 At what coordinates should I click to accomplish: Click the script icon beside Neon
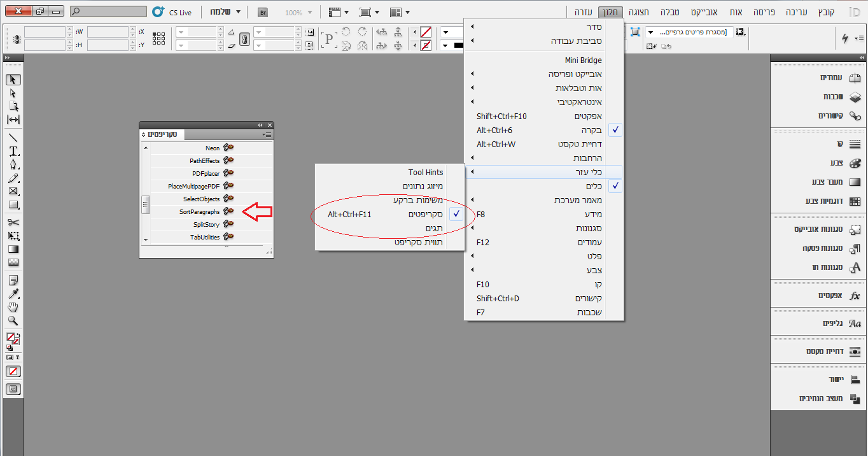(x=229, y=148)
